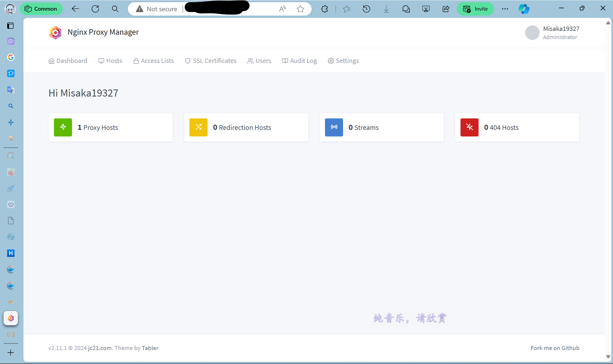Image resolution: width=613 pixels, height=364 pixels.
Task: Open browser History clock icon
Action: [x=366, y=9]
